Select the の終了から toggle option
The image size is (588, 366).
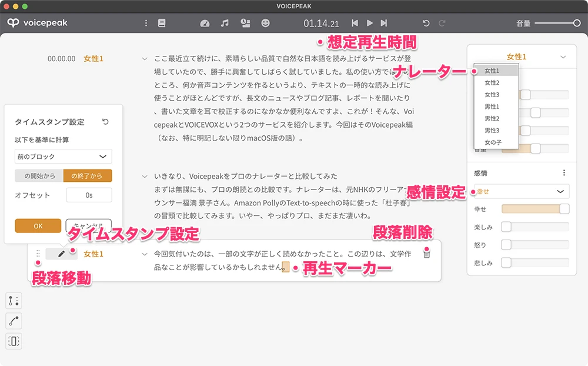(88, 175)
